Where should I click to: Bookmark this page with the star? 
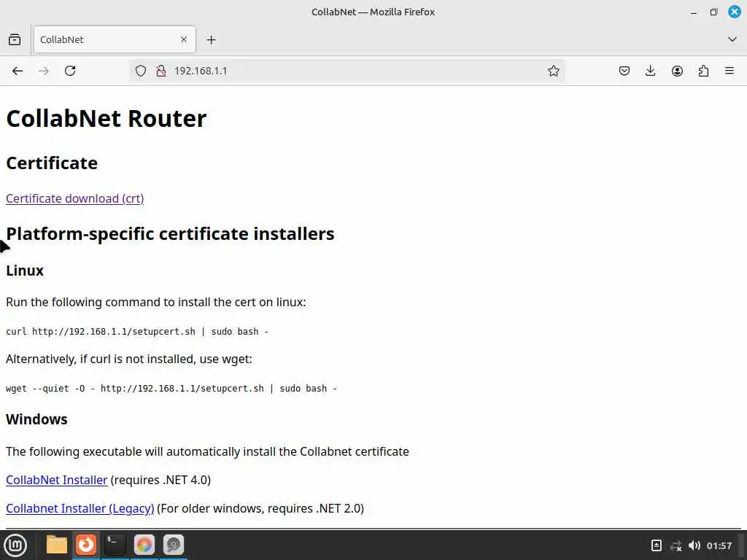point(553,71)
